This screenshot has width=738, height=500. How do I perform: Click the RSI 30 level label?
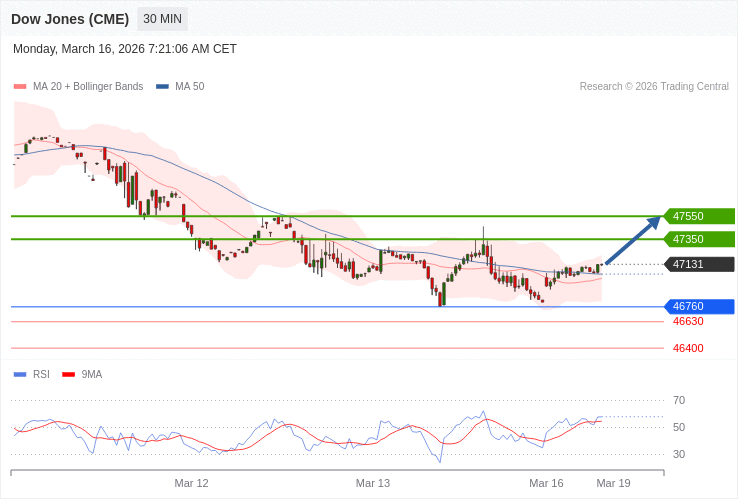[x=679, y=454]
